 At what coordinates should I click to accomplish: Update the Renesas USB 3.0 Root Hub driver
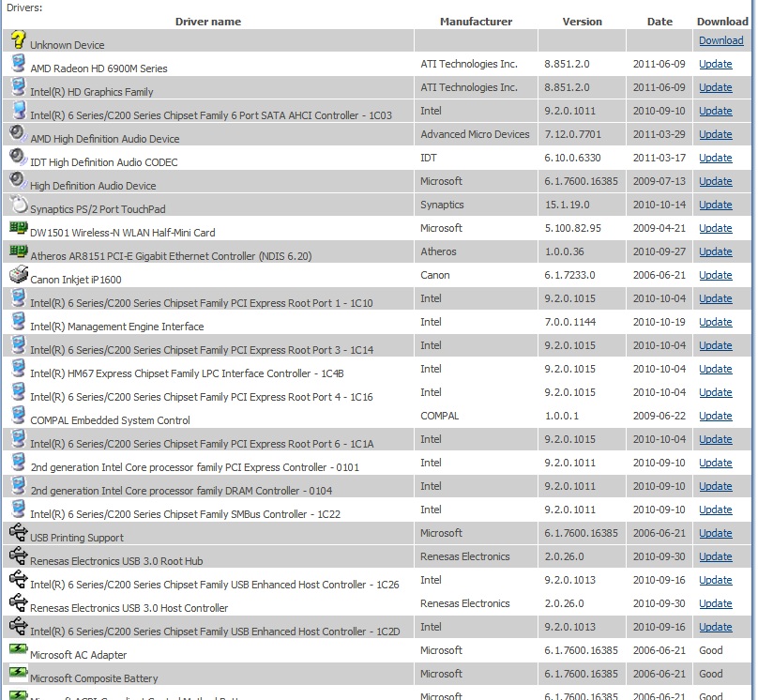point(716,556)
